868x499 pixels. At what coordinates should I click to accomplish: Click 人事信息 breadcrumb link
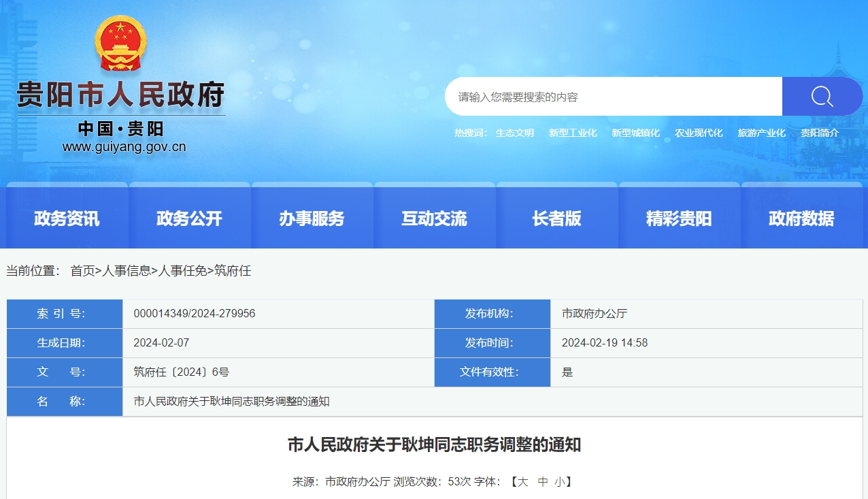point(127,271)
